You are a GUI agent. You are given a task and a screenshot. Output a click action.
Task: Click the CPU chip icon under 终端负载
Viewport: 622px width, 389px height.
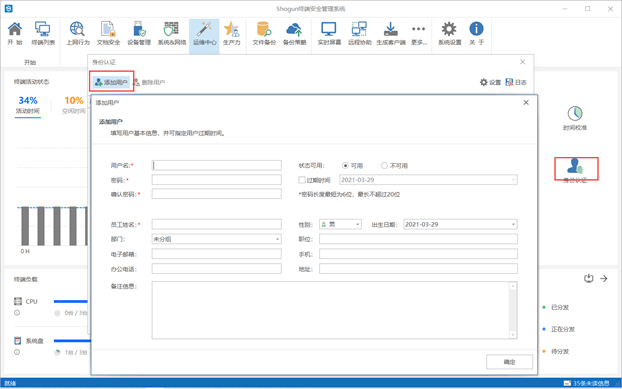pos(18,301)
